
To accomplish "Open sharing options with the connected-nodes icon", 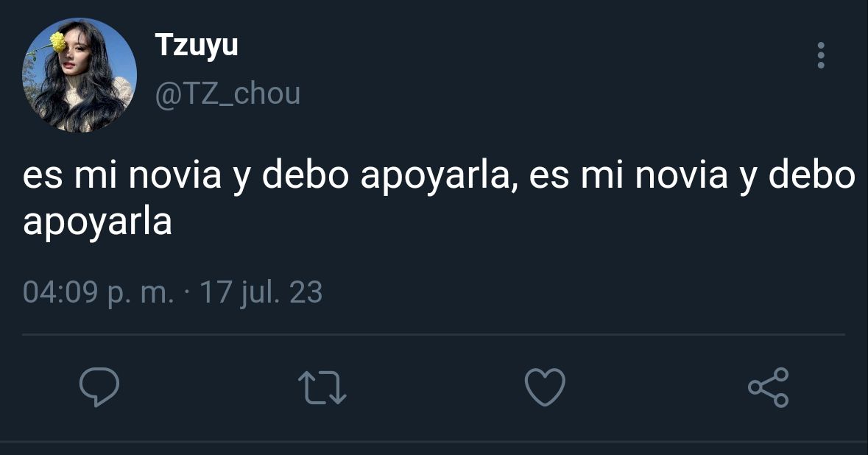I will (x=769, y=387).
